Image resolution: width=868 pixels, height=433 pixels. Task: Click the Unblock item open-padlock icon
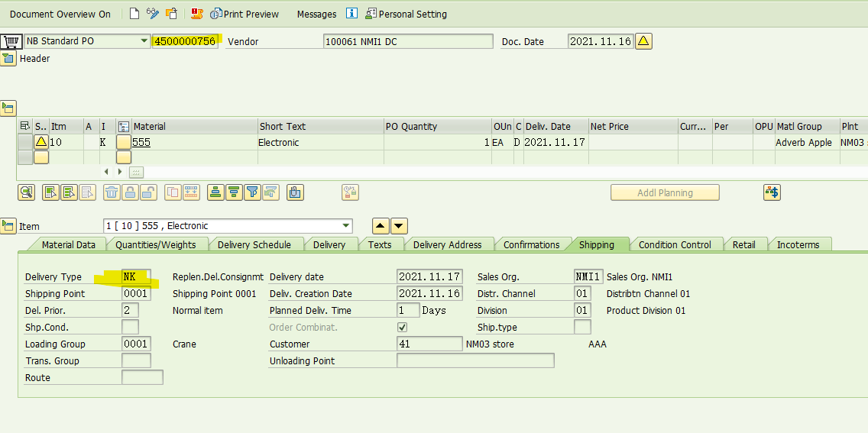[147, 192]
